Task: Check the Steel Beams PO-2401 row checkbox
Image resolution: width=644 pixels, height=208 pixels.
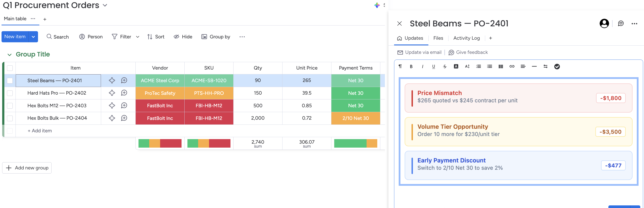Action: [10, 80]
